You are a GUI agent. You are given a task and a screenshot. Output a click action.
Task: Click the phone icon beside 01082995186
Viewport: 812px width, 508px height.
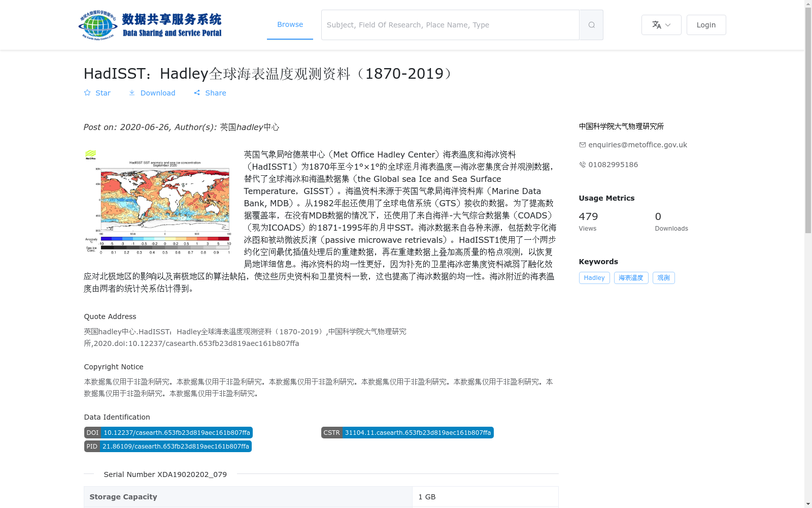point(582,164)
